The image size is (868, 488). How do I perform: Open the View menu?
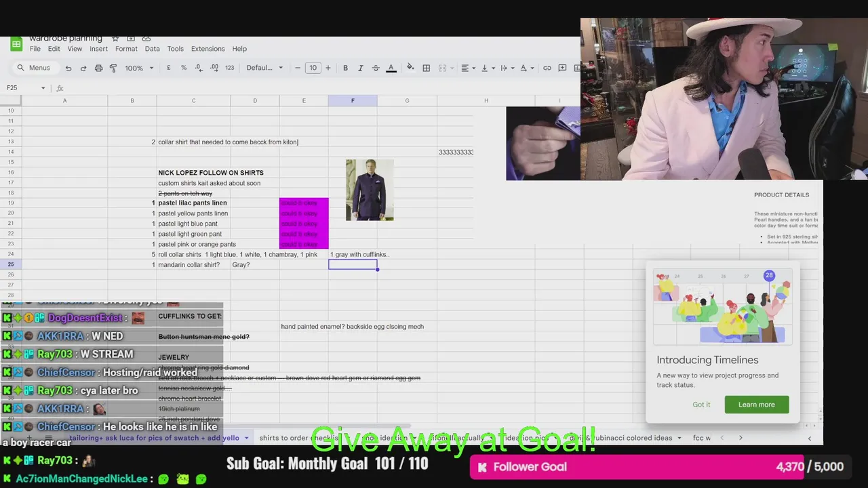(75, 49)
